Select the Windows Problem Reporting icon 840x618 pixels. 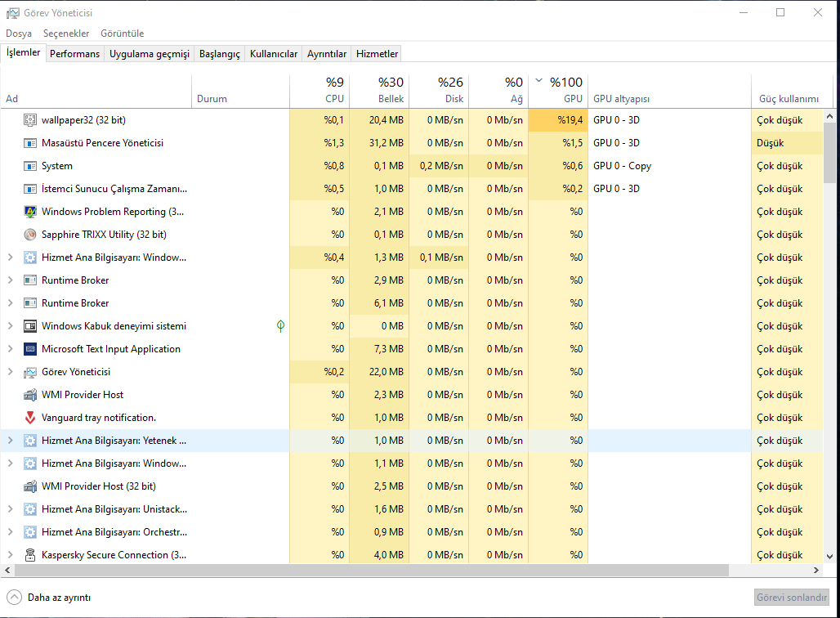pyautogui.click(x=30, y=212)
